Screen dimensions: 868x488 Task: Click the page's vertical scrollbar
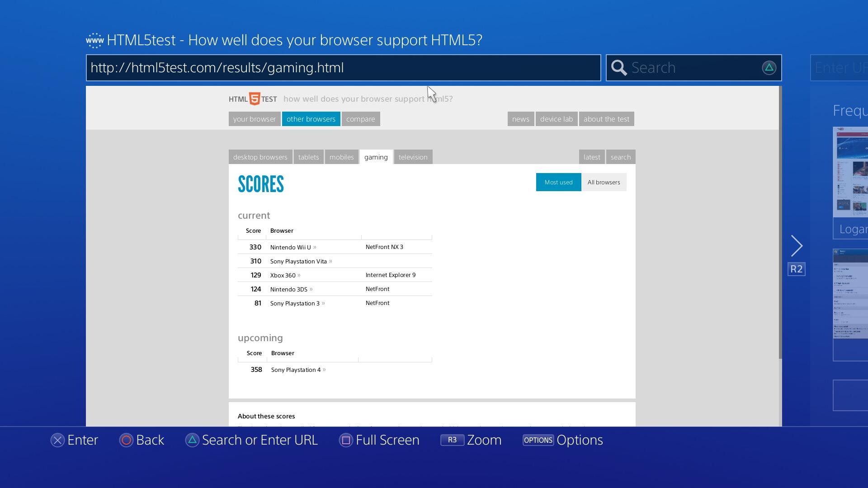click(780, 221)
